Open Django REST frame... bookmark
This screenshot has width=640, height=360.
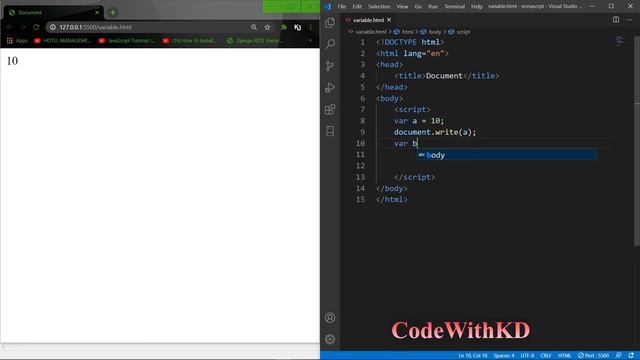tap(254, 40)
